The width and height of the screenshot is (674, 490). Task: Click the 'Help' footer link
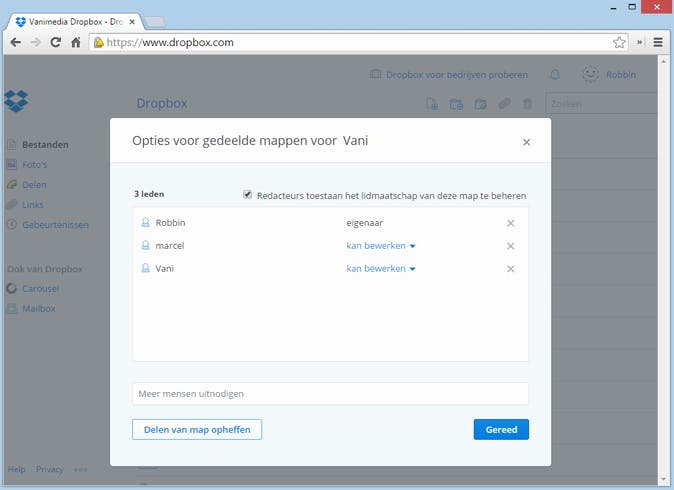[x=16, y=469]
